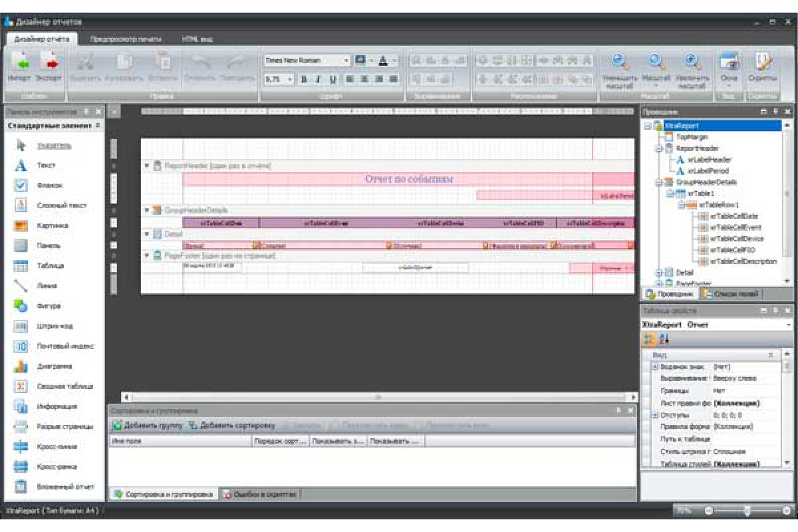The width and height of the screenshot is (798, 532).
Task: Select the Вложенный отчет subreport tool
Action: click(66, 487)
